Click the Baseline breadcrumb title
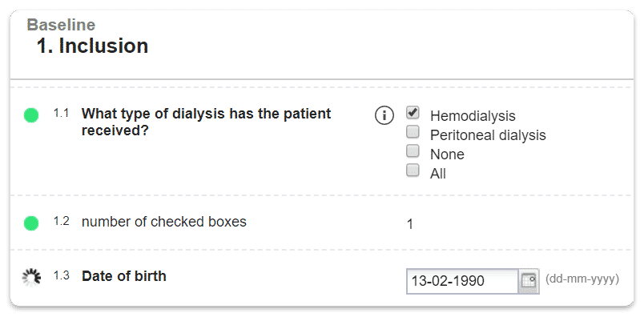Image resolution: width=644 pixels, height=321 pixels. click(61, 25)
